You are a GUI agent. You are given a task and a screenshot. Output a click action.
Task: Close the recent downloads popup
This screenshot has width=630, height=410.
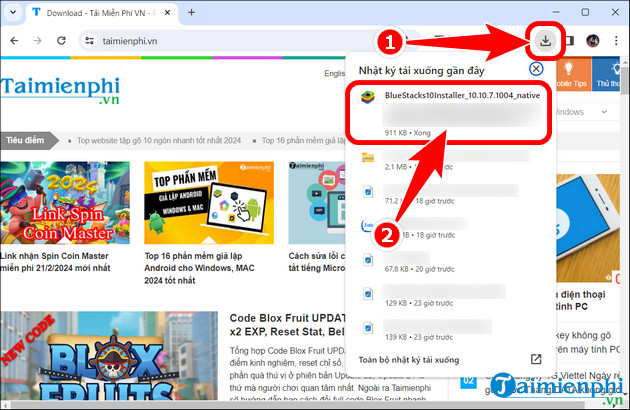point(536,69)
